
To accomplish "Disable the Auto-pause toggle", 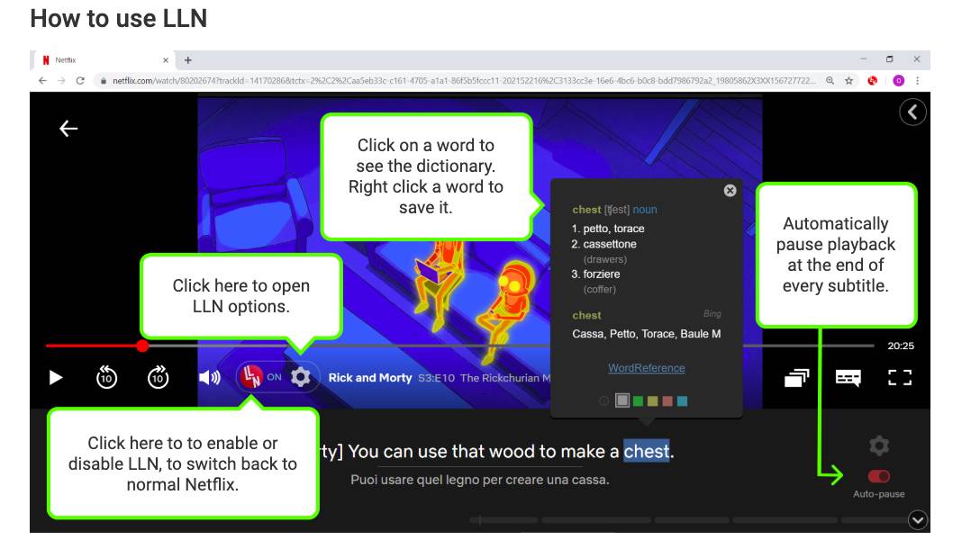I will click(879, 475).
